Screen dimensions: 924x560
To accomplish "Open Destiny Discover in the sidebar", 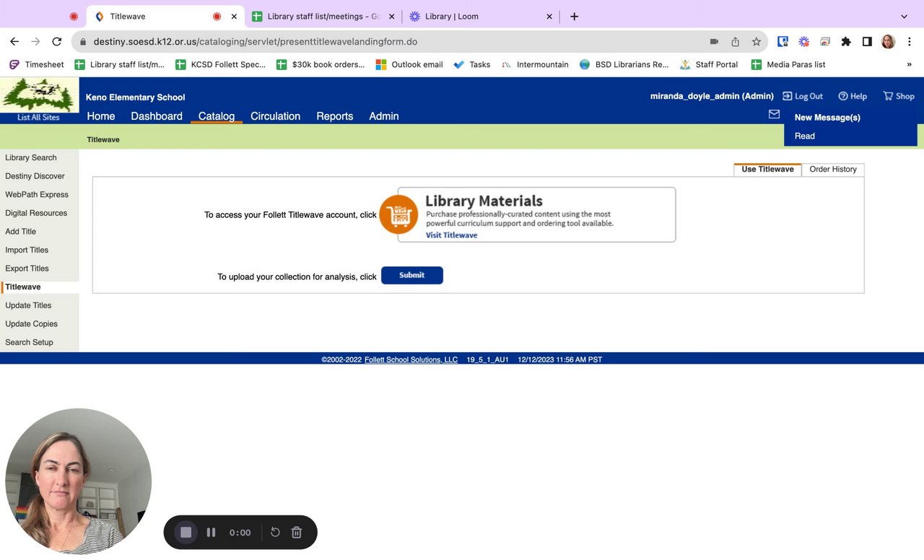I will (35, 176).
